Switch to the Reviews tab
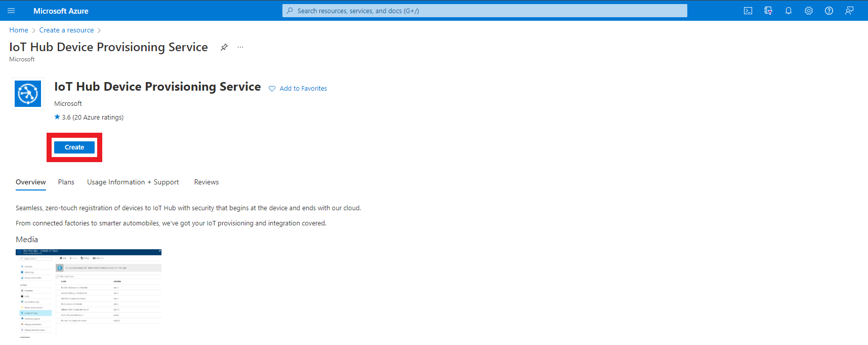 (x=206, y=182)
